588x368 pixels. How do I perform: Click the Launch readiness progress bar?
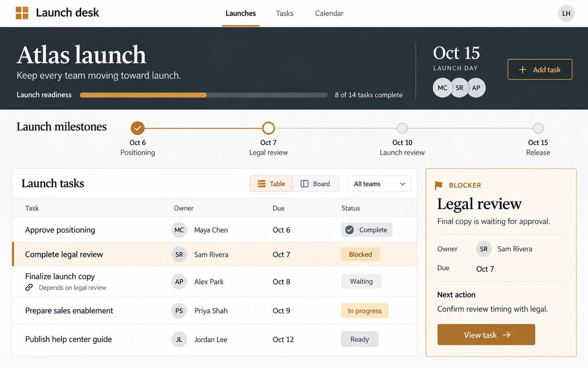204,95
